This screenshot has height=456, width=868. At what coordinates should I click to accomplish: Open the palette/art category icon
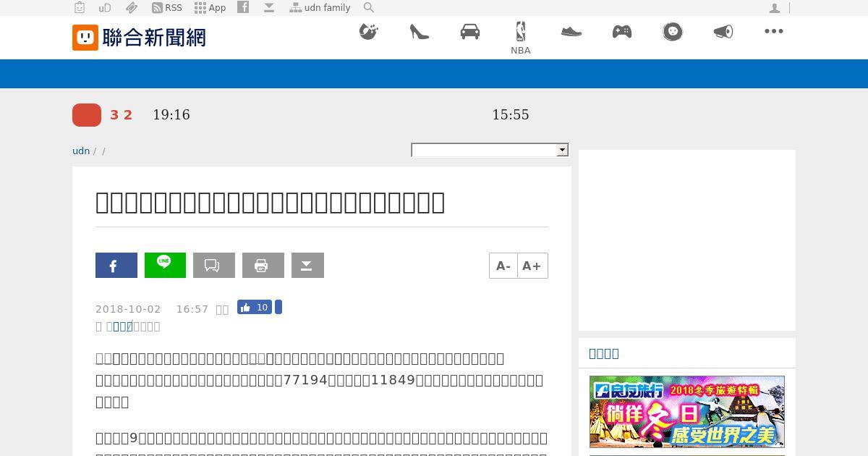pyautogui.click(x=369, y=32)
